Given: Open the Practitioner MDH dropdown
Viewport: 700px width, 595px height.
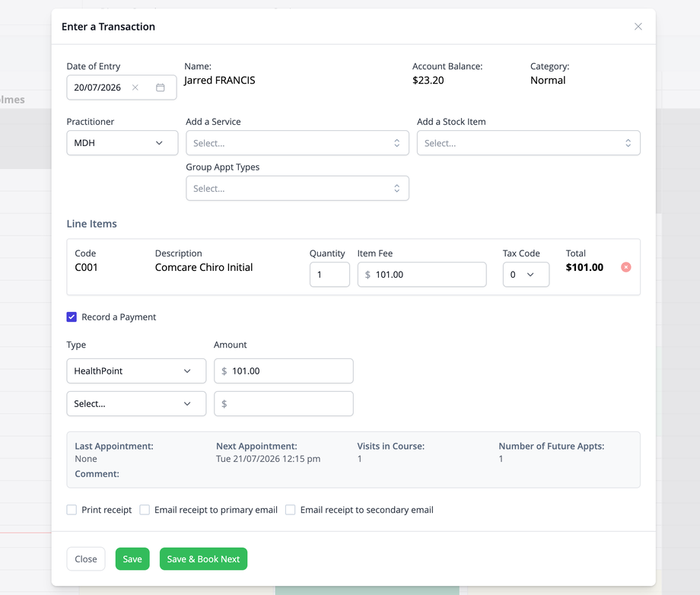Looking at the screenshot, I should click(123, 143).
